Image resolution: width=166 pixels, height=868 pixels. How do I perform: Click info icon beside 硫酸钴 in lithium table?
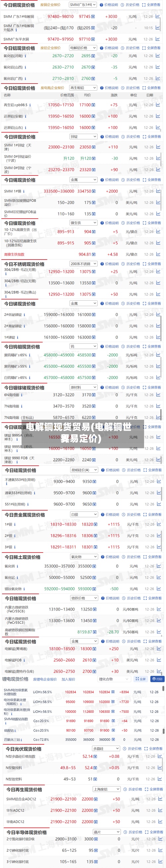pyautogui.click(x=16, y=731)
